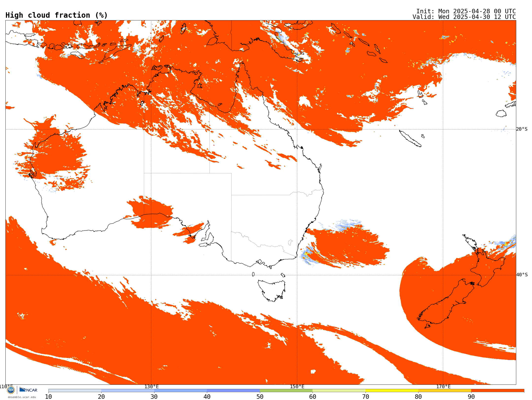Click the 30–40 blue colorbar segment
This screenshot has height=400, width=532.
pyautogui.click(x=181, y=391)
